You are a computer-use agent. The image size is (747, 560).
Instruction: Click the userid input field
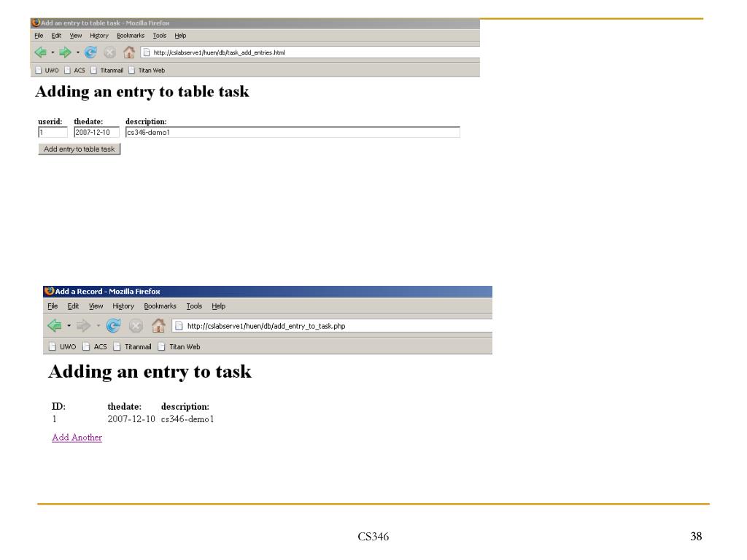pyautogui.click(x=53, y=133)
